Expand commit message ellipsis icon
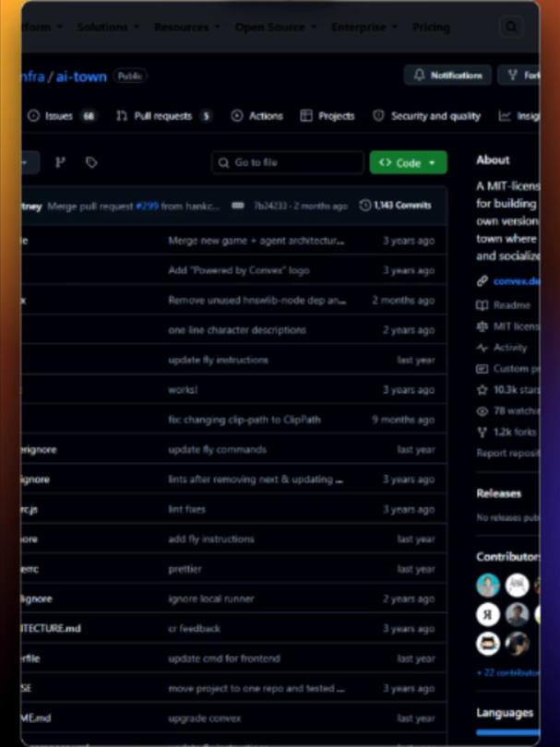Viewport: 560px width, 747px height. coord(238,206)
